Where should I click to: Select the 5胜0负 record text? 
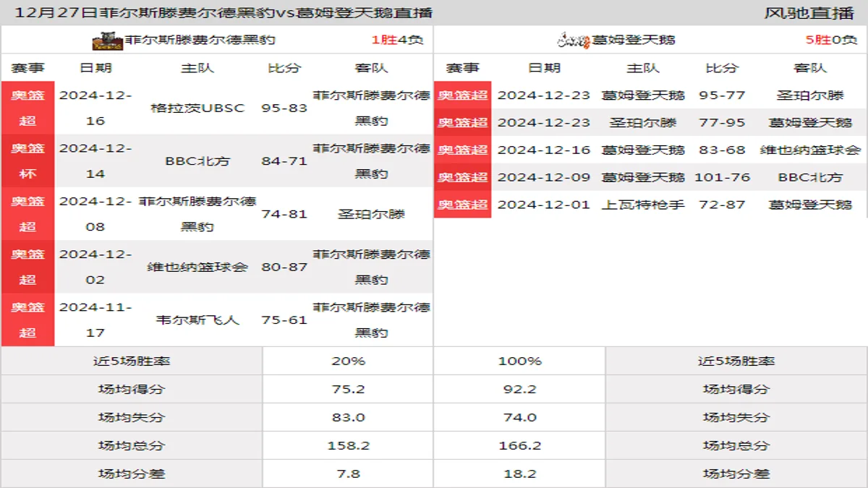coord(831,40)
